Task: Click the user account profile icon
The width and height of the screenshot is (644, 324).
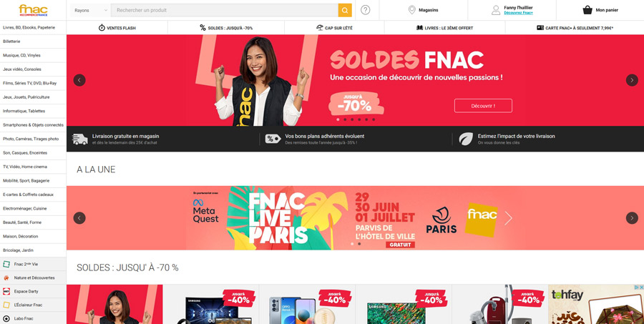Action: 496,10
